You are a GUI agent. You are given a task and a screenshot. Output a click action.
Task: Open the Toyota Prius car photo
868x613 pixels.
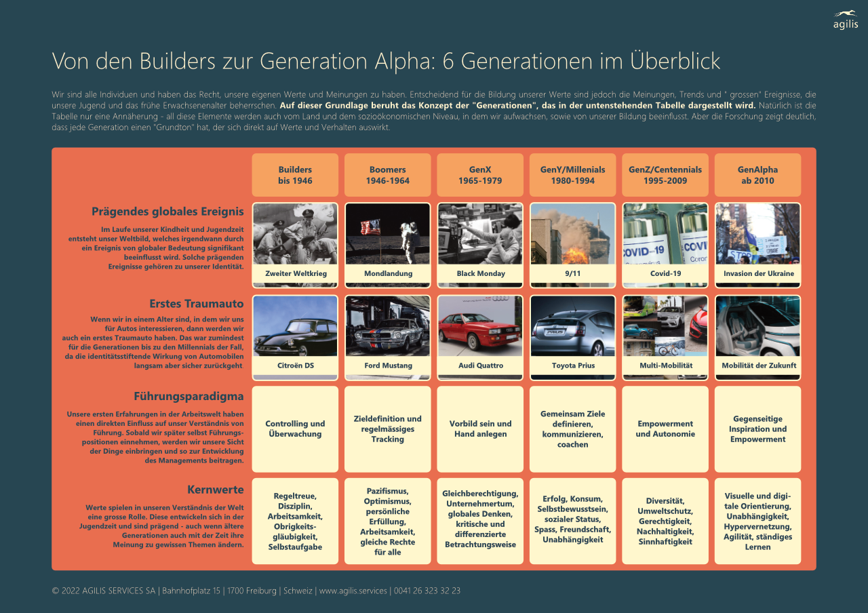coord(573,326)
